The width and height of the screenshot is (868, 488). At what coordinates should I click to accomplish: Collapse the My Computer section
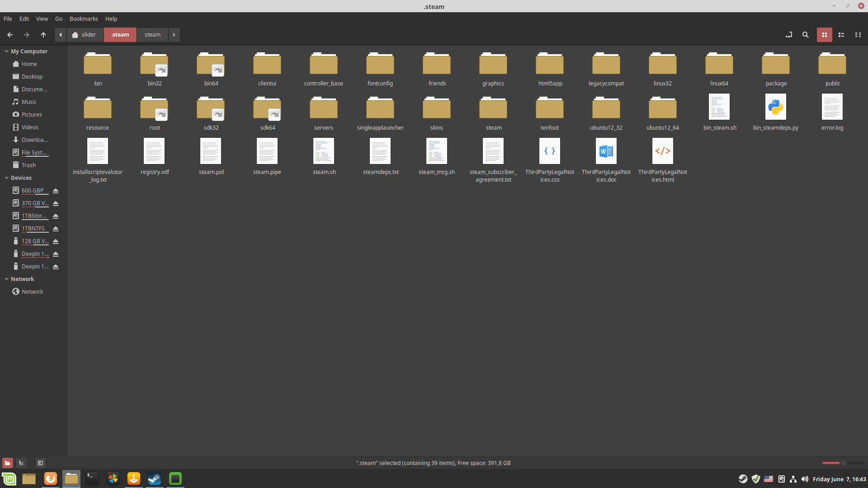pyautogui.click(x=6, y=52)
